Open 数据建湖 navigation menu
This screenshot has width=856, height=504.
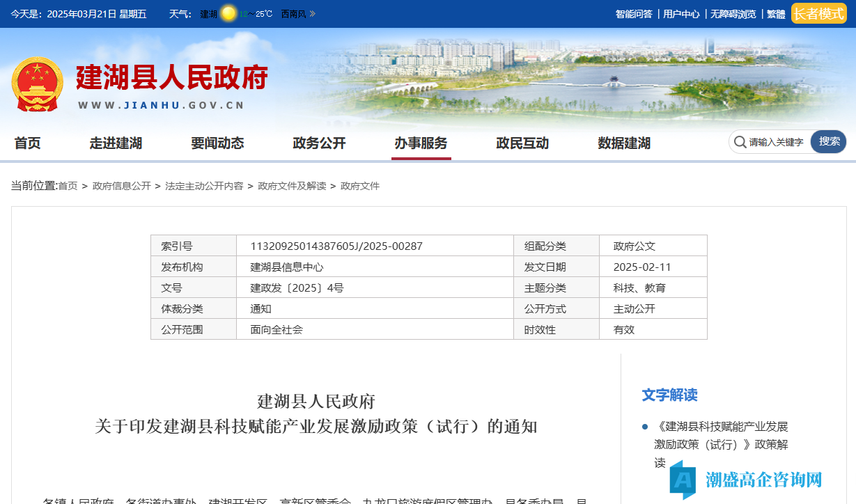624,143
